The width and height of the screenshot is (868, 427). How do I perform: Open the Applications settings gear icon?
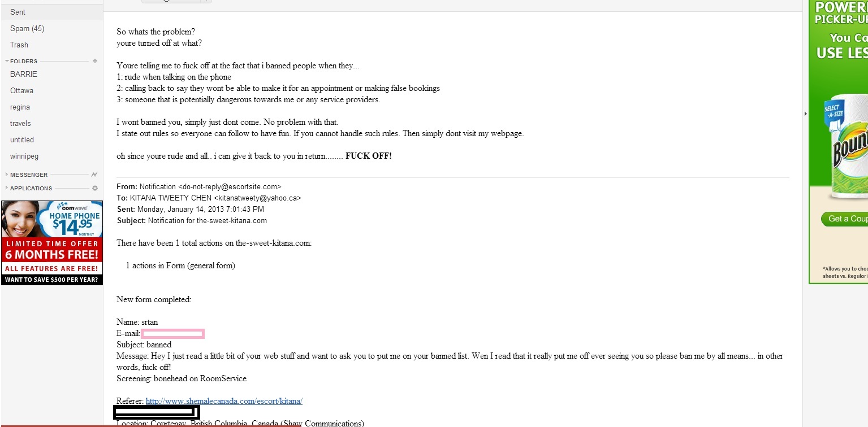pyautogui.click(x=95, y=188)
